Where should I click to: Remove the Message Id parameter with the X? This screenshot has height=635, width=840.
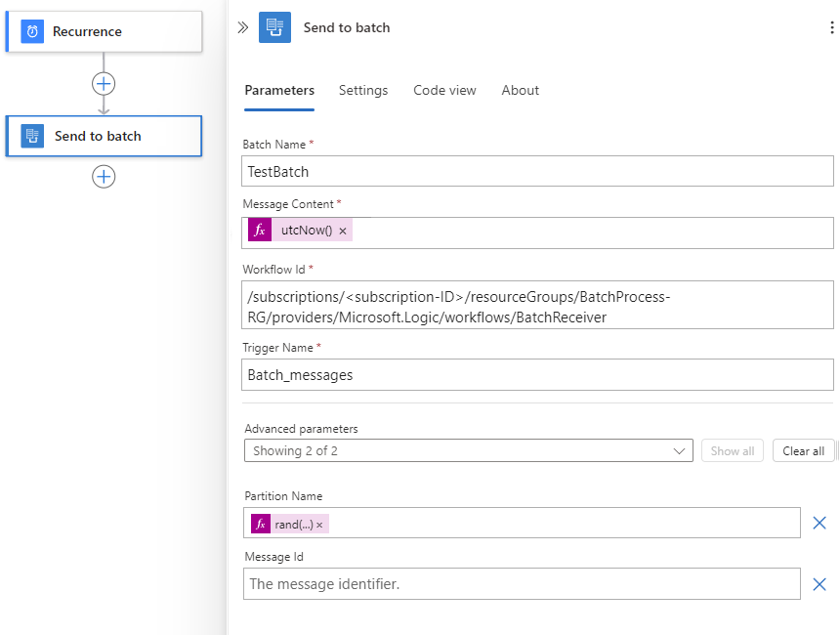[x=819, y=584]
